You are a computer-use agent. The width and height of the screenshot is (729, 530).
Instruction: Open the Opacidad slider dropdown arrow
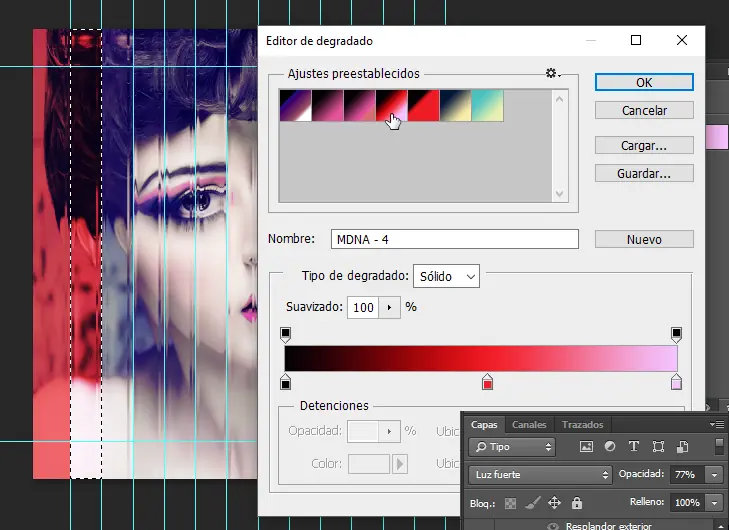click(715, 474)
